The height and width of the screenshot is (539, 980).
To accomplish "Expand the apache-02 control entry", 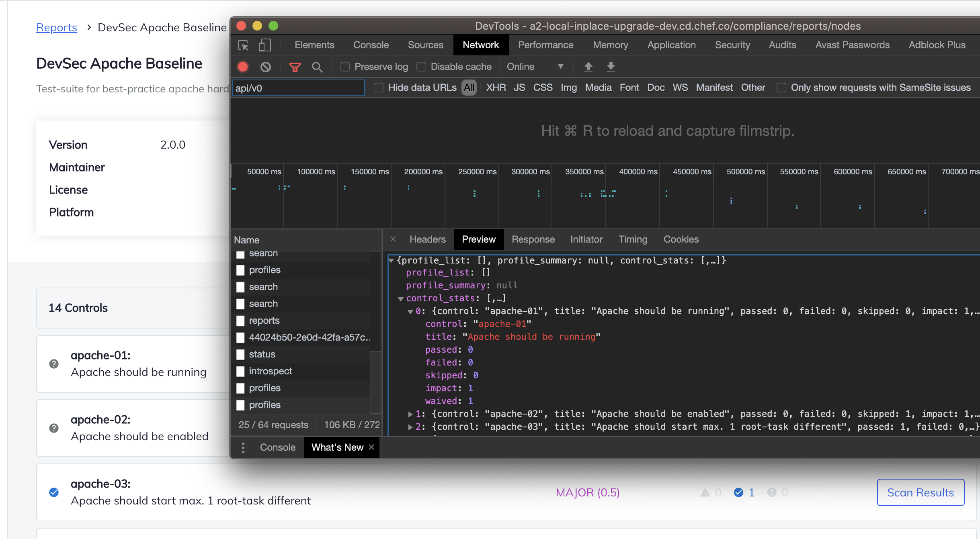I will pos(410,414).
